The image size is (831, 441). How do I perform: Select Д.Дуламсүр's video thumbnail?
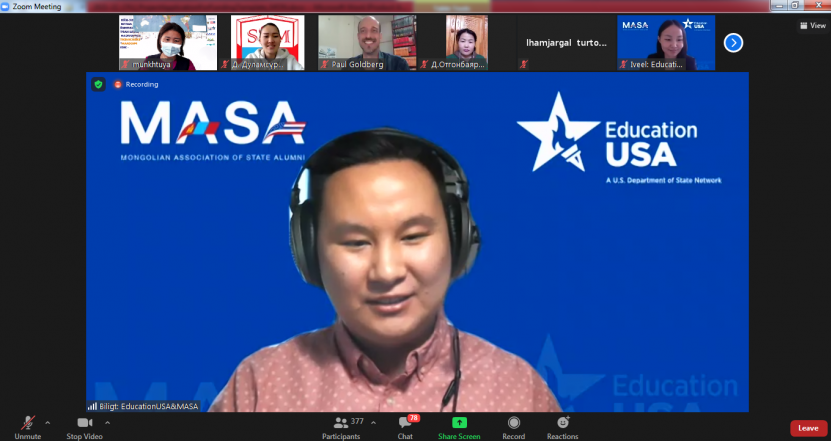(268, 43)
